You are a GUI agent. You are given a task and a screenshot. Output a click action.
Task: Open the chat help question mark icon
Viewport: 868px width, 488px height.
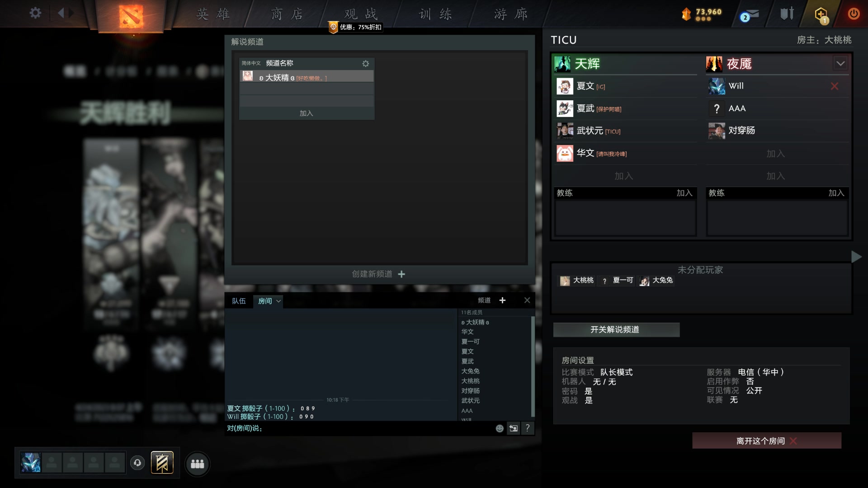click(528, 428)
